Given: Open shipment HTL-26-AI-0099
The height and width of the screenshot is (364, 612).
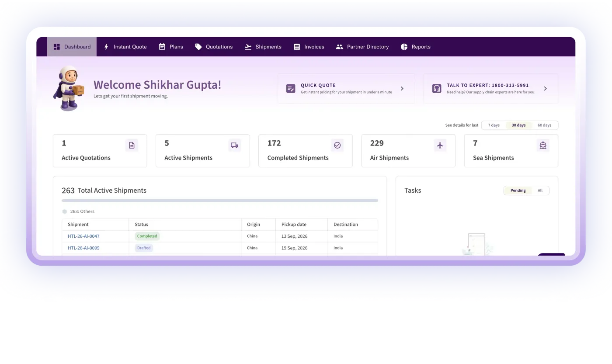Looking at the screenshot, I should pyautogui.click(x=83, y=248).
